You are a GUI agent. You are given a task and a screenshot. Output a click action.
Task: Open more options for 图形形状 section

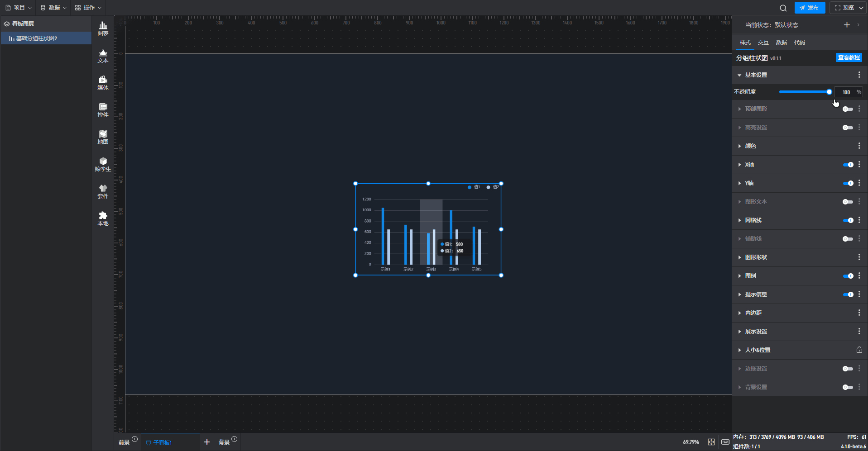pyautogui.click(x=859, y=257)
